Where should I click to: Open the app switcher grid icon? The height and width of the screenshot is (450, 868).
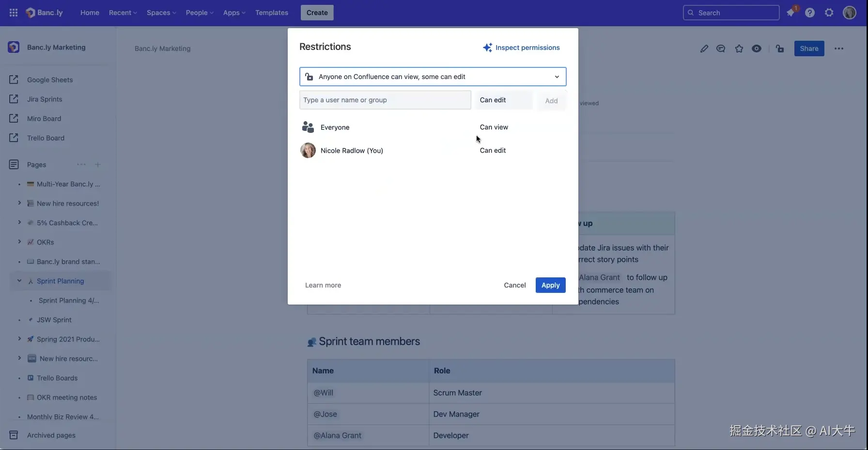[x=14, y=13]
